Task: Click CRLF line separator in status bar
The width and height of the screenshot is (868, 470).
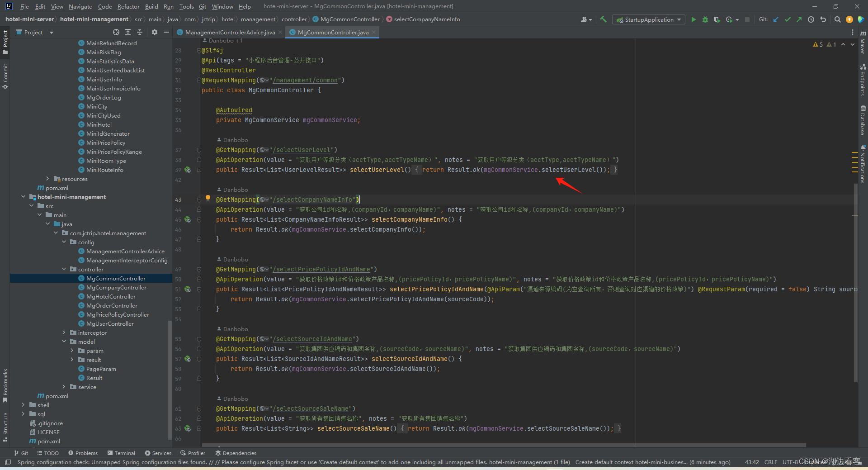Action: 771,462
